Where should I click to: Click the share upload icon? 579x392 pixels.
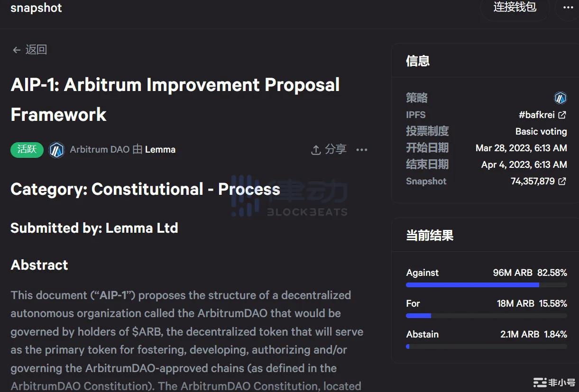tap(316, 150)
